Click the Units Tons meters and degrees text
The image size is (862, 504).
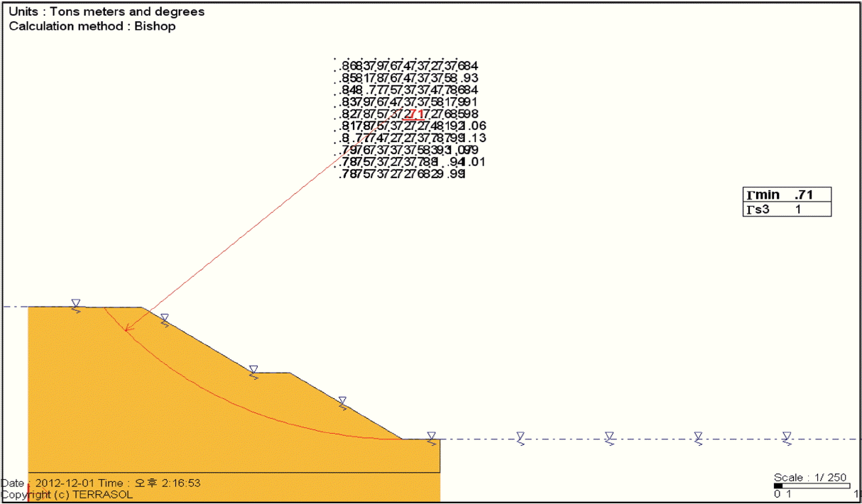click(107, 12)
